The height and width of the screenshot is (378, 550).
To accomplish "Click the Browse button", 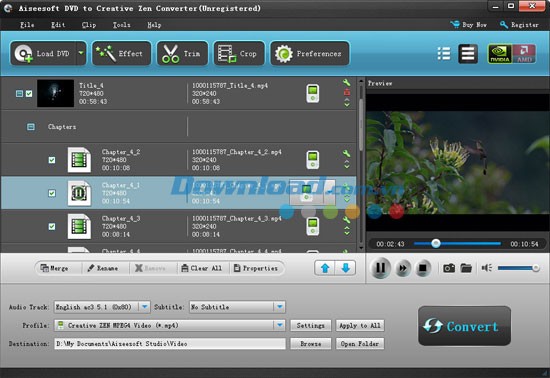I will [310, 344].
